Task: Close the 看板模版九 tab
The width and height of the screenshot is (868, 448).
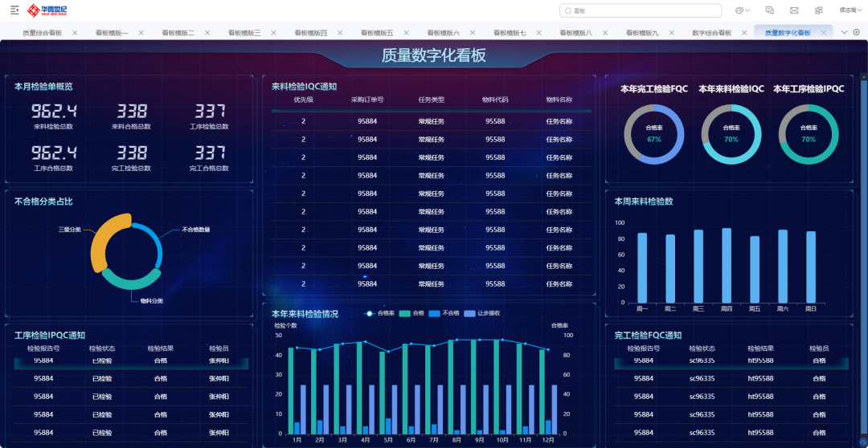Action: (x=671, y=33)
